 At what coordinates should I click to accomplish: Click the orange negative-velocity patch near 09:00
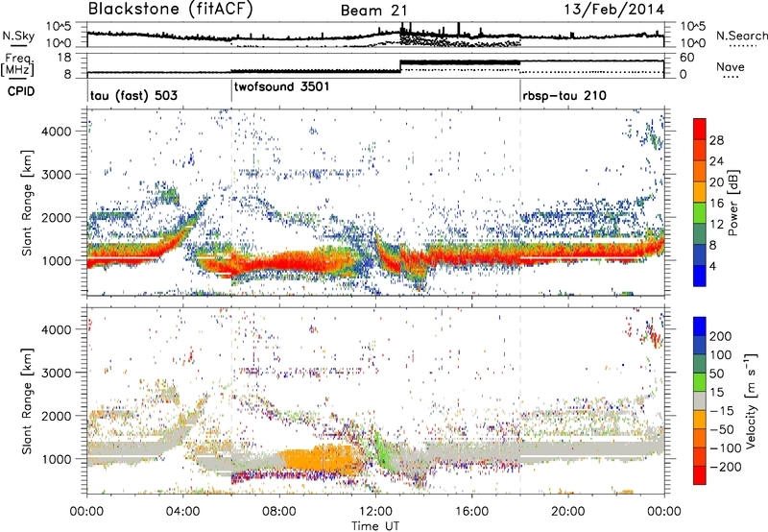[321, 460]
